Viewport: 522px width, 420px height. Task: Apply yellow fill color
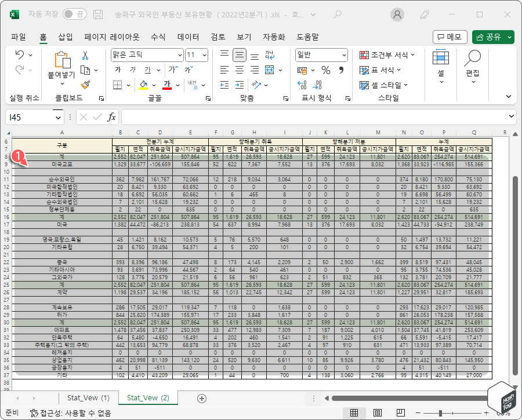[x=143, y=85]
